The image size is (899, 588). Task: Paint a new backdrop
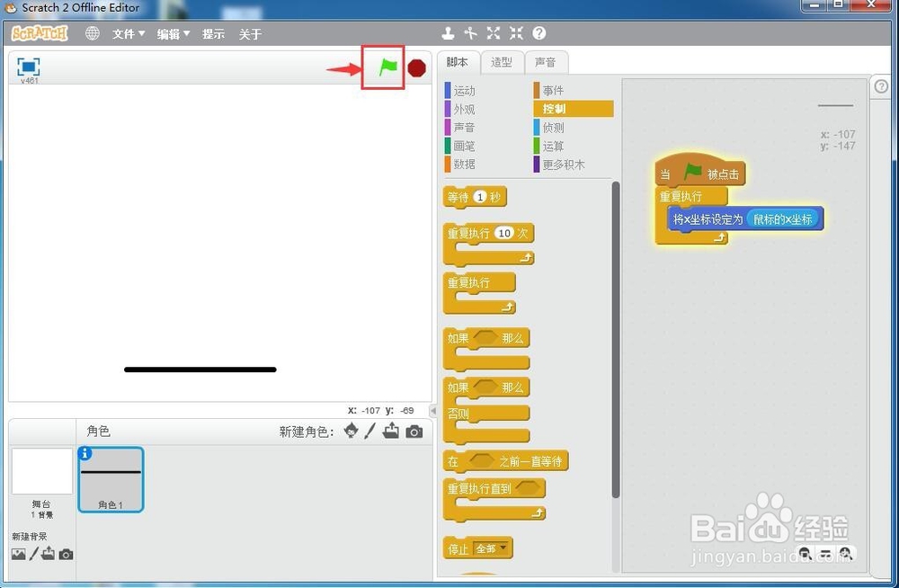point(34,554)
